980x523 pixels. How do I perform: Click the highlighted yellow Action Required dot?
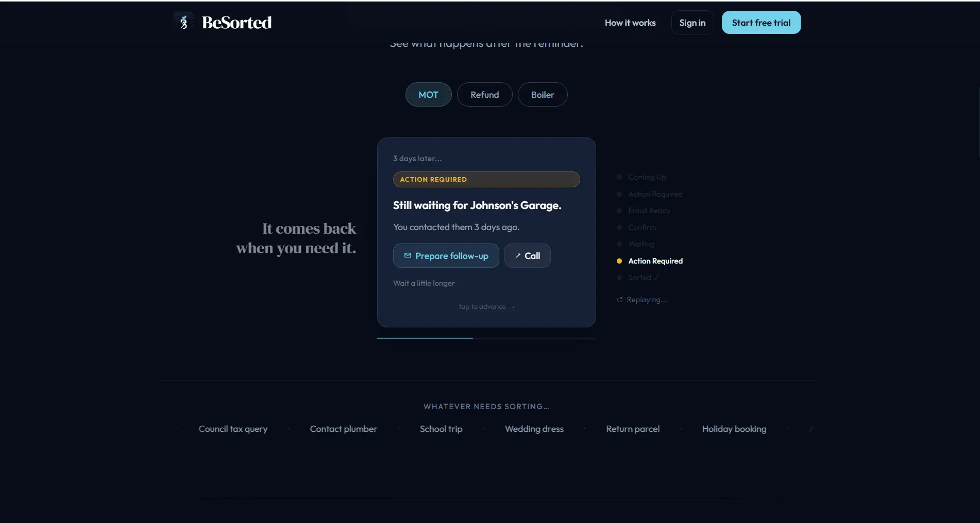[x=619, y=261]
